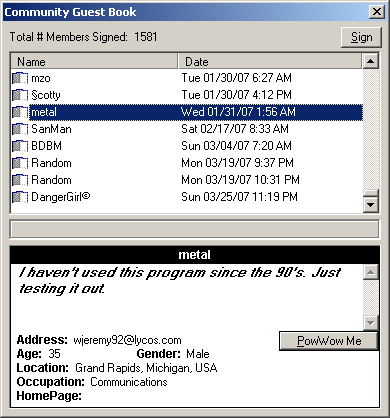Click date Tue 01/30/07 6:27 AM
The height and width of the screenshot is (418, 390).
[x=236, y=78]
